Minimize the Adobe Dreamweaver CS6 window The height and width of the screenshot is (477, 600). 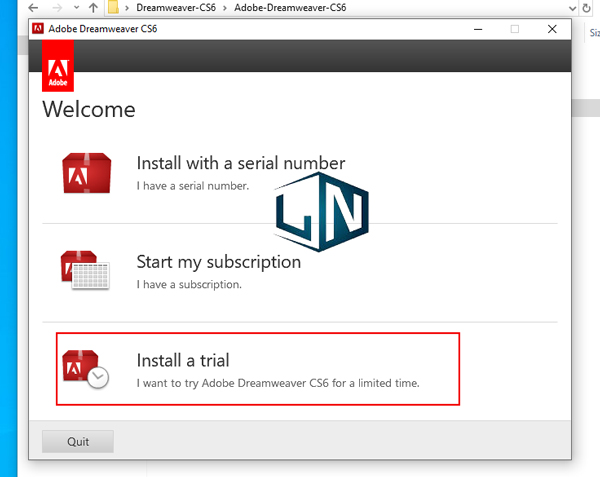point(478,29)
